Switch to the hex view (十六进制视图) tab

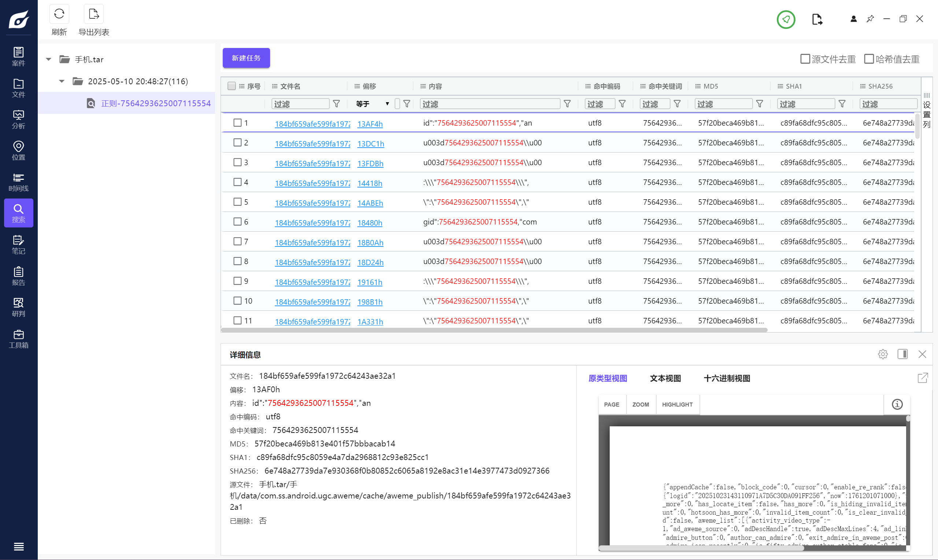727,378
